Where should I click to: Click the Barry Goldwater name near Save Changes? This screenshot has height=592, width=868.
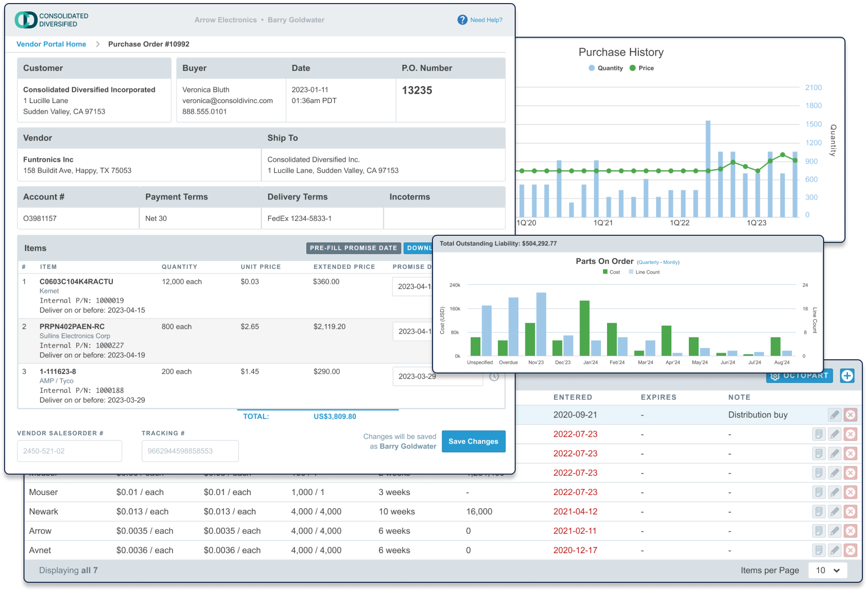point(408,447)
